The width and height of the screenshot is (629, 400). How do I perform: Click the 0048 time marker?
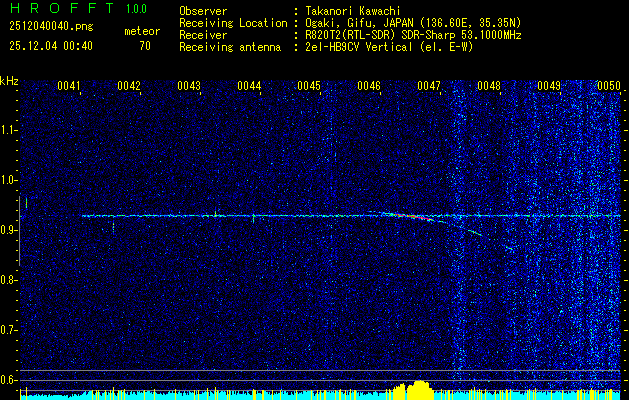(489, 86)
